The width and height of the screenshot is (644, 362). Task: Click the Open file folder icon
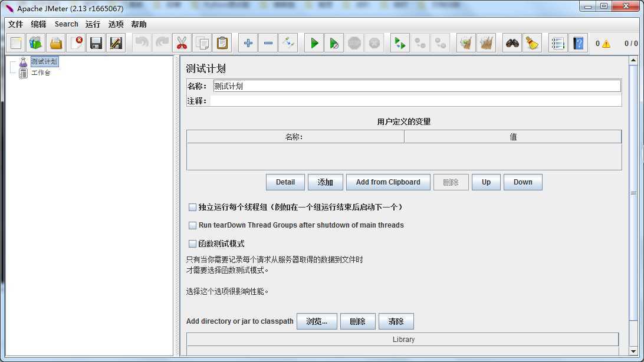click(x=56, y=42)
